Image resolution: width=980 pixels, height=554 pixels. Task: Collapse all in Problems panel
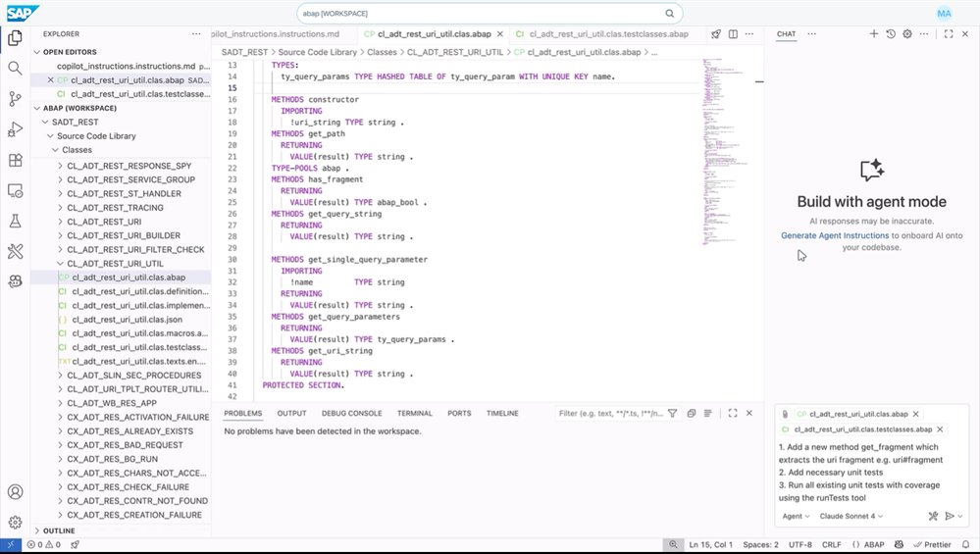[x=692, y=413]
